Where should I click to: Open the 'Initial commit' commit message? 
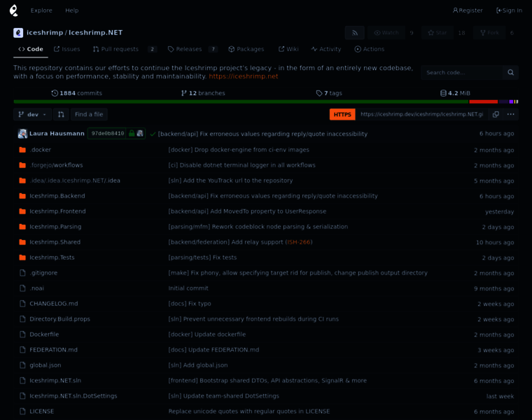click(x=188, y=288)
